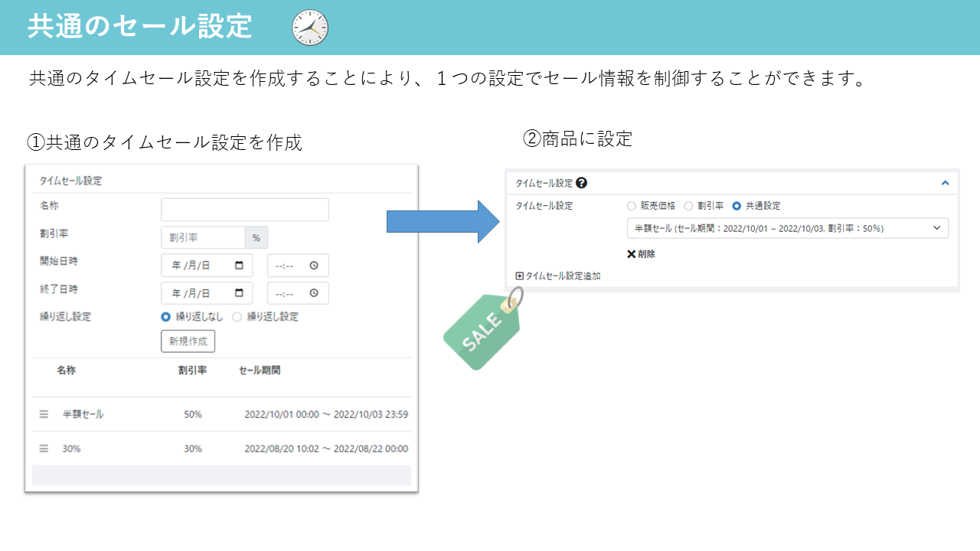Collapse the タイムセール設定 panel chevron
980x551 pixels.
pyautogui.click(x=945, y=183)
